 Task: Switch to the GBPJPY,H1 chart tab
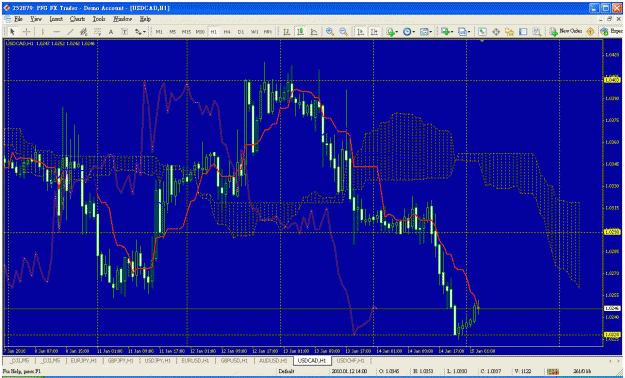tap(120, 360)
